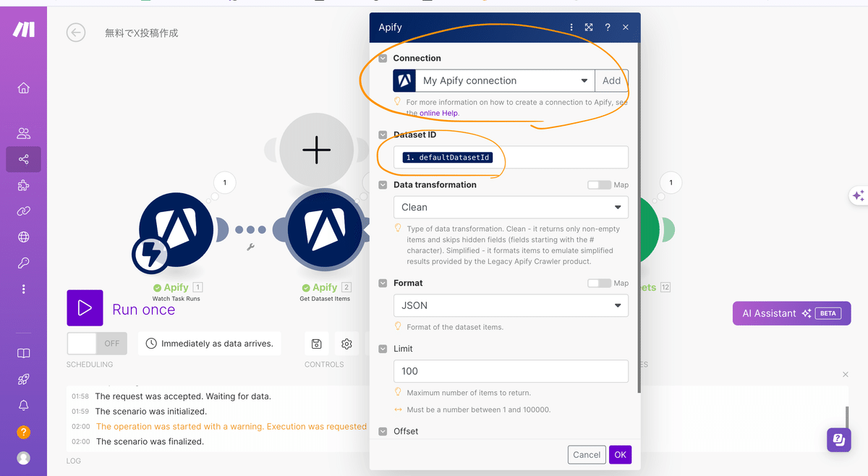Open Team icon in sidebar
Viewport: 868px width, 476px height.
(23, 133)
